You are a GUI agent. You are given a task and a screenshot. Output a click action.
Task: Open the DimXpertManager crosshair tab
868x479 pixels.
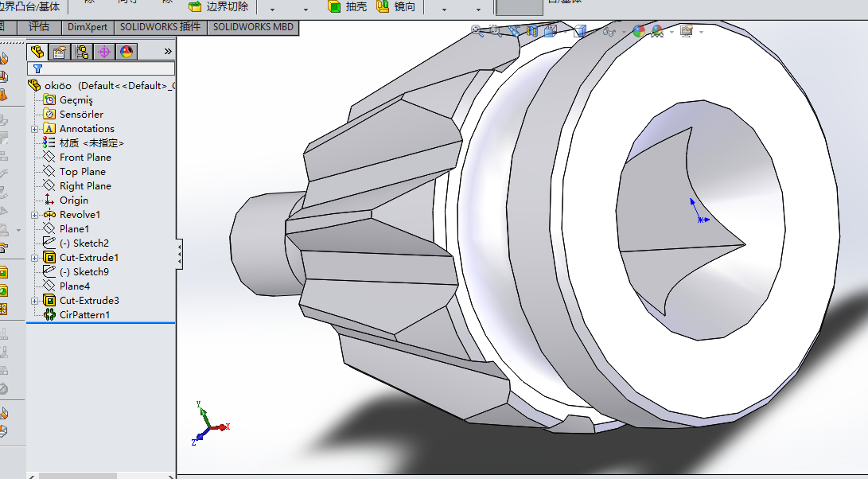tap(104, 52)
